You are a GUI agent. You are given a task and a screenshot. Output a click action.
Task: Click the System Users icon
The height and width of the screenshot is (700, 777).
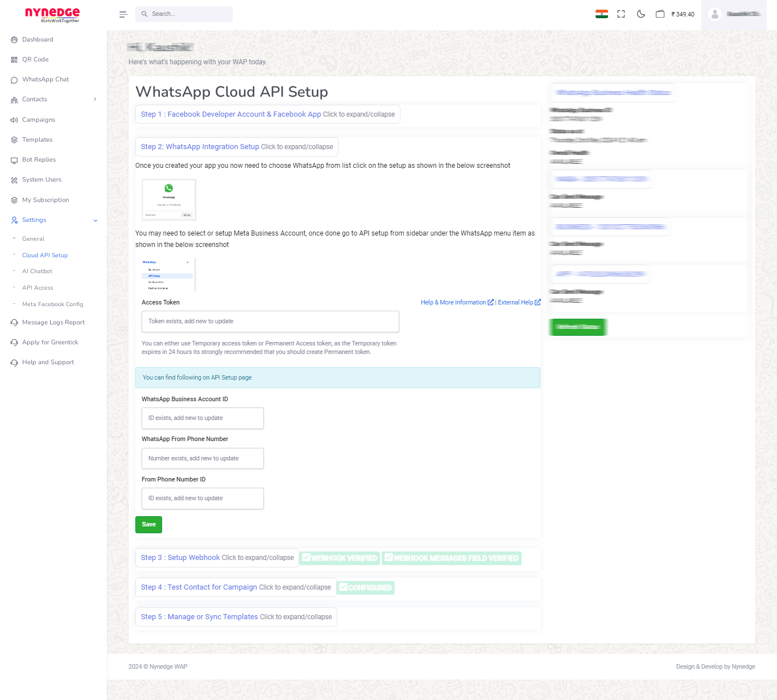(14, 180)
